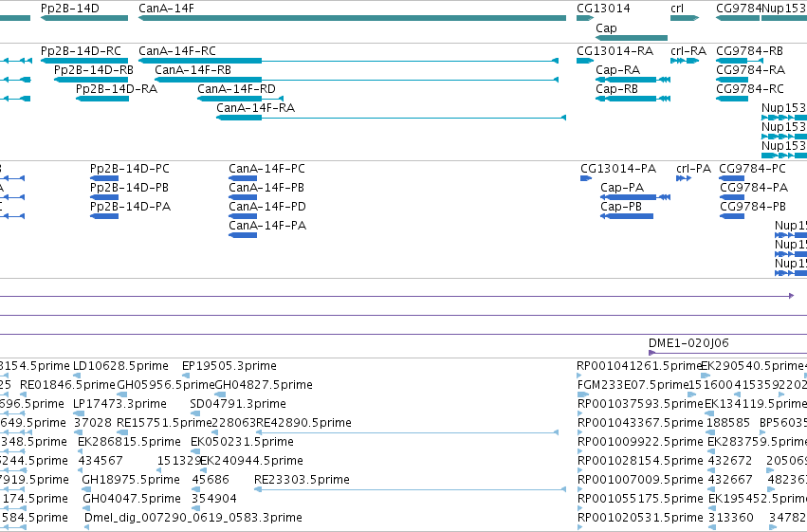Viewport: 807px width, 532px height.
Task: Click the DME1-020J06 clone label
Action: pyautogui.click(x=688, y=343)
